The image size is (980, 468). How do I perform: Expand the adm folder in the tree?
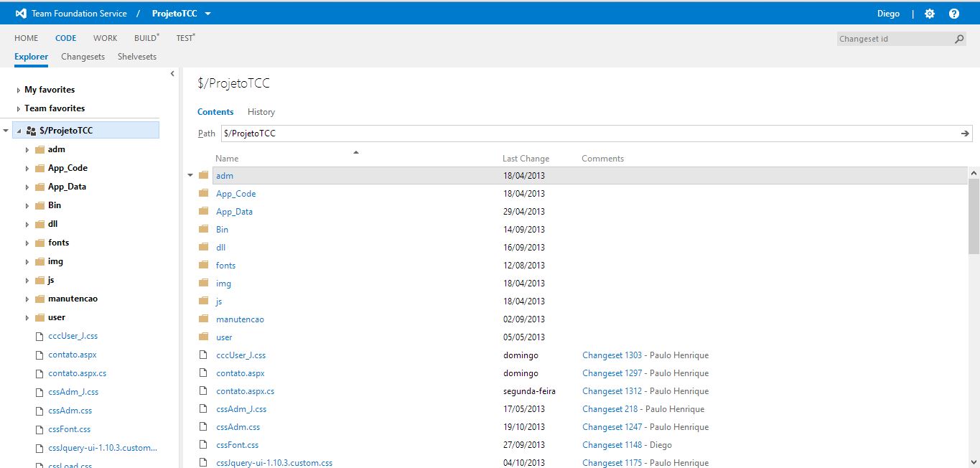(x=27, y=150)
